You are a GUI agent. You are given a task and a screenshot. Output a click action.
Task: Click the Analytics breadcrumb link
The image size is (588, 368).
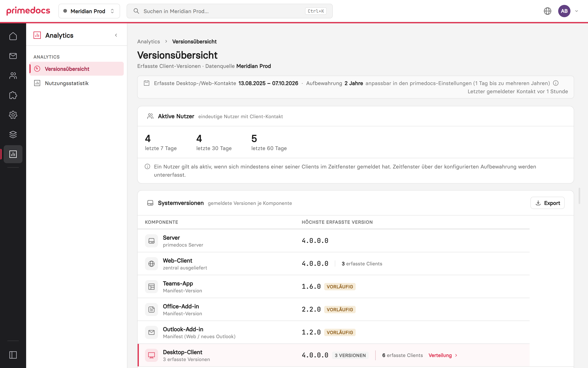tap(148, 42)
